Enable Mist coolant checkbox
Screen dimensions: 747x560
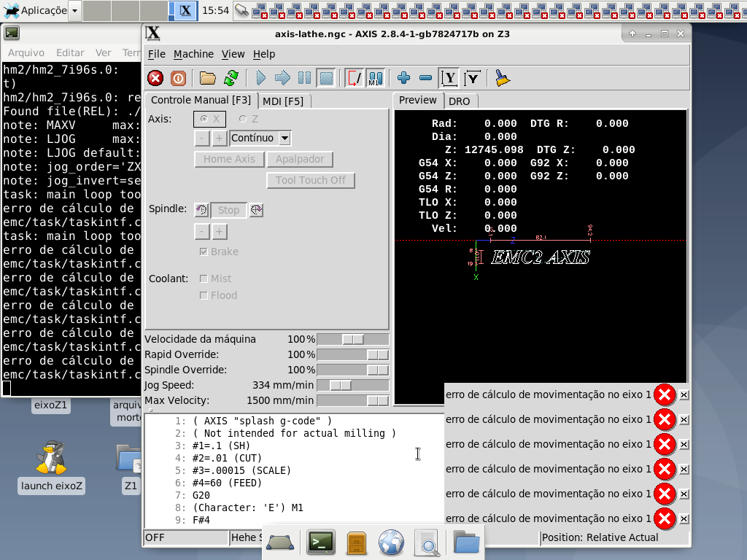[x=204, y=279]
